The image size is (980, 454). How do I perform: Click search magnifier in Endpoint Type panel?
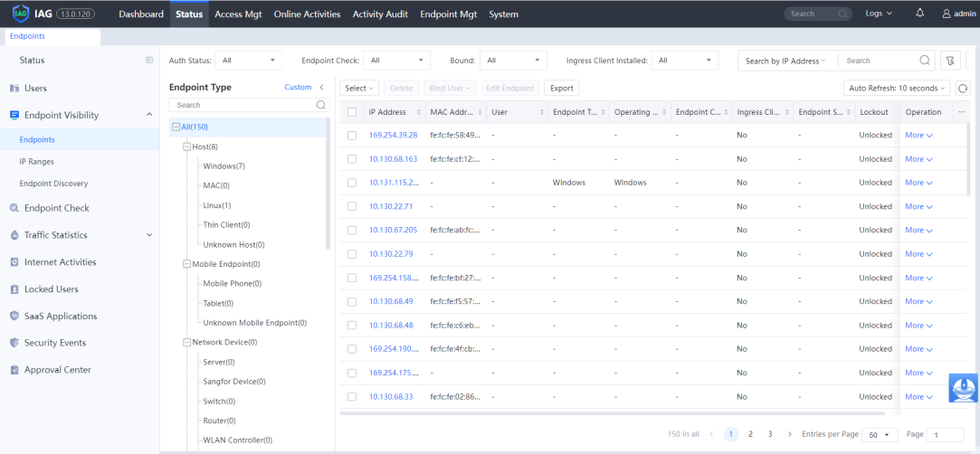[320, 105]
